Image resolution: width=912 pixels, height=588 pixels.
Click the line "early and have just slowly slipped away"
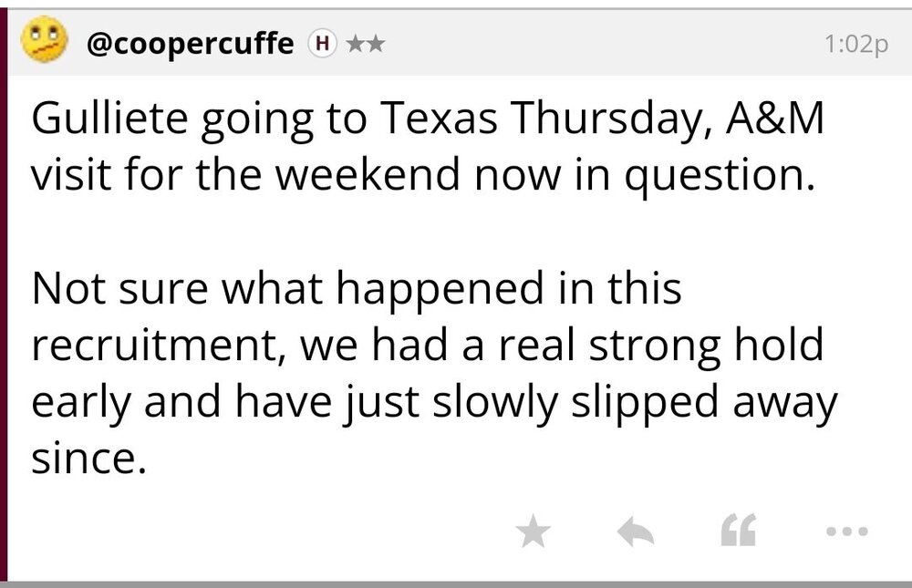[433, 401]
